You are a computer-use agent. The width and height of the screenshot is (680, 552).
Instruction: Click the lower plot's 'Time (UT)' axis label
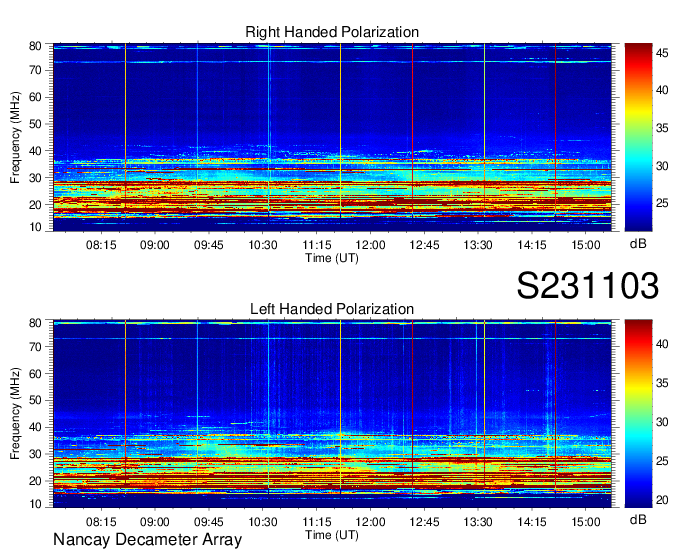pos(332,535)
